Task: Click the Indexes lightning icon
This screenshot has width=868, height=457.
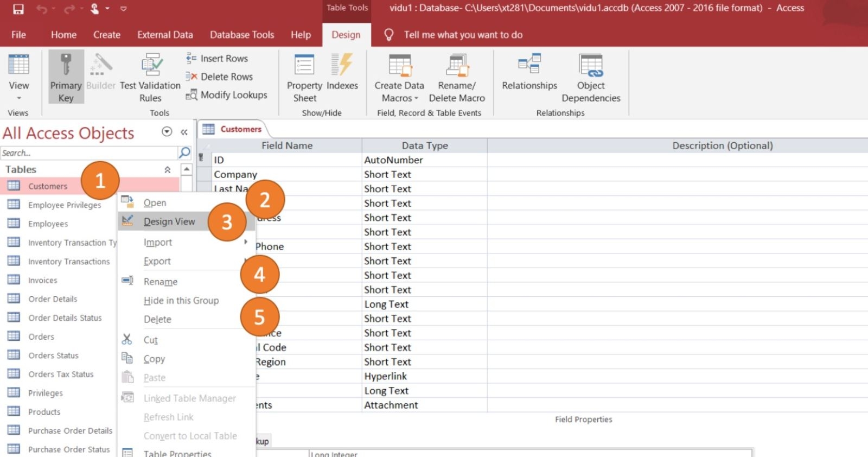Action: pos(342,65)
